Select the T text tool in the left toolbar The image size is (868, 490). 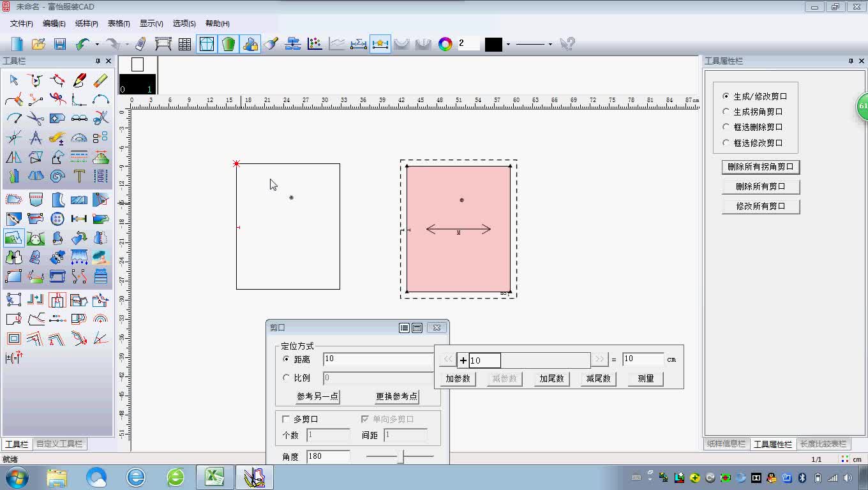tap(79, 175)
